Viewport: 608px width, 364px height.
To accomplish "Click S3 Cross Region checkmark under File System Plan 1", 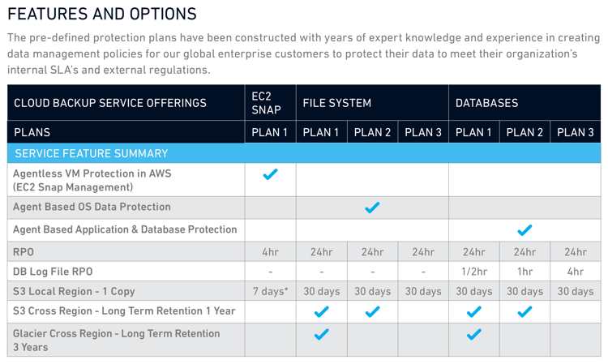I will [322, 311].
